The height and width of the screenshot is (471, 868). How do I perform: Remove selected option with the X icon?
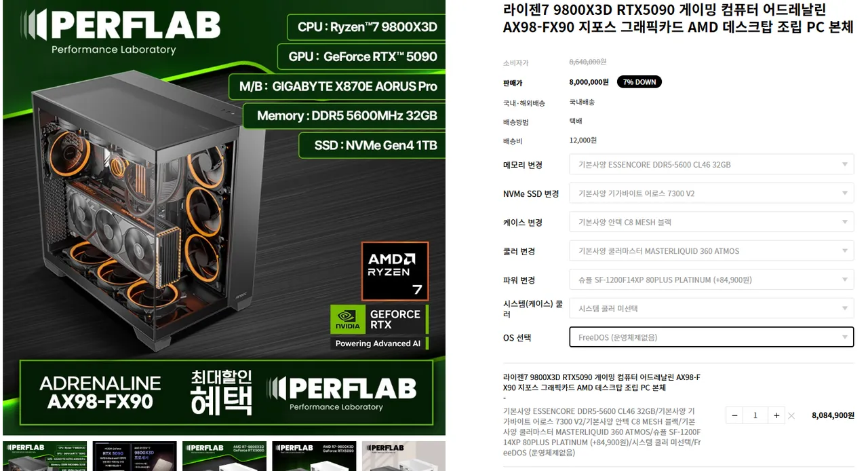pyautogui.click(x=791, y=416)
